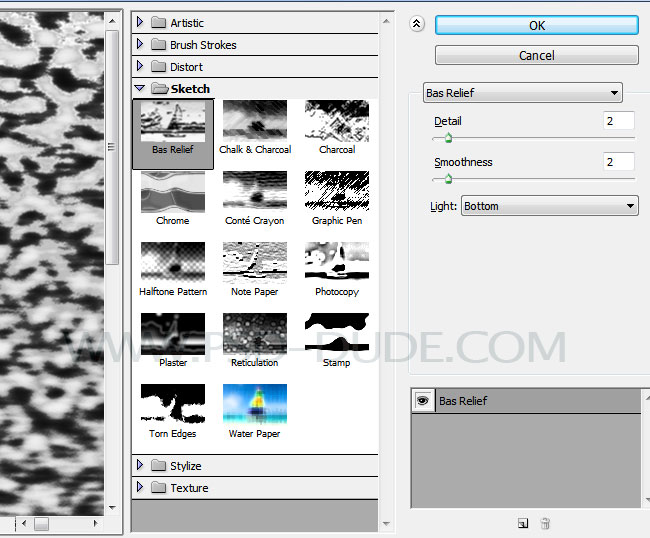Collapse the filter gallery panel with double-arrow

(417, 26)
